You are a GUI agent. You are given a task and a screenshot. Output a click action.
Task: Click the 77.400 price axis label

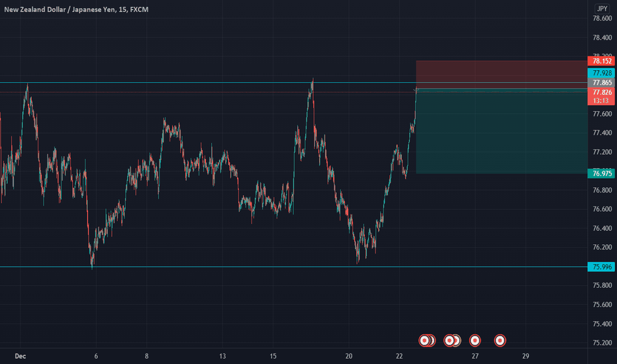[602, 132]
